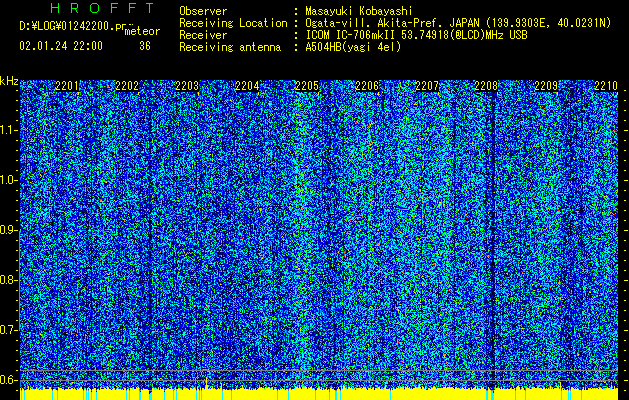The width and height of the screenshot is (629, 400).
Task: Click the Receiving antenna label
Action: click(230, 47)
